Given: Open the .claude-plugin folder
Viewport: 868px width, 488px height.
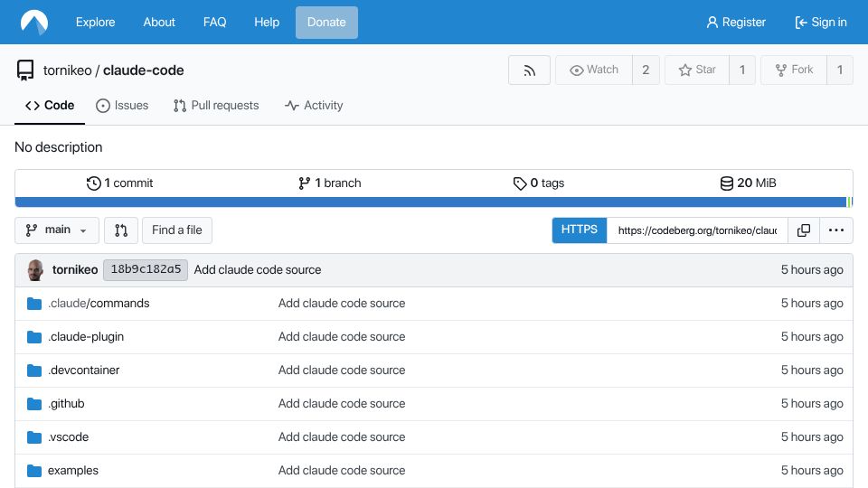Looking at the screenshot, I should click(86, 337).
